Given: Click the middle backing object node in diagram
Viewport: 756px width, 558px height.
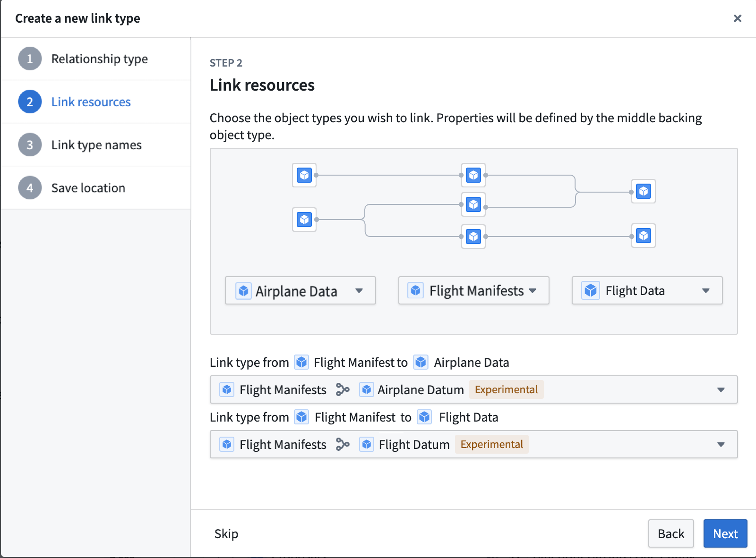Looking at the screenshot, I should click(x=473, y=204).
